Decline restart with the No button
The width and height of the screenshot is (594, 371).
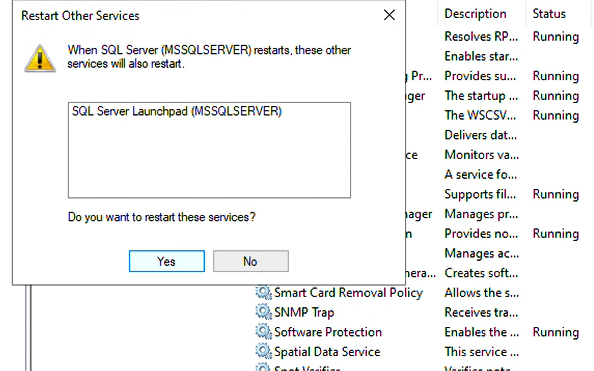coord(251,261)
